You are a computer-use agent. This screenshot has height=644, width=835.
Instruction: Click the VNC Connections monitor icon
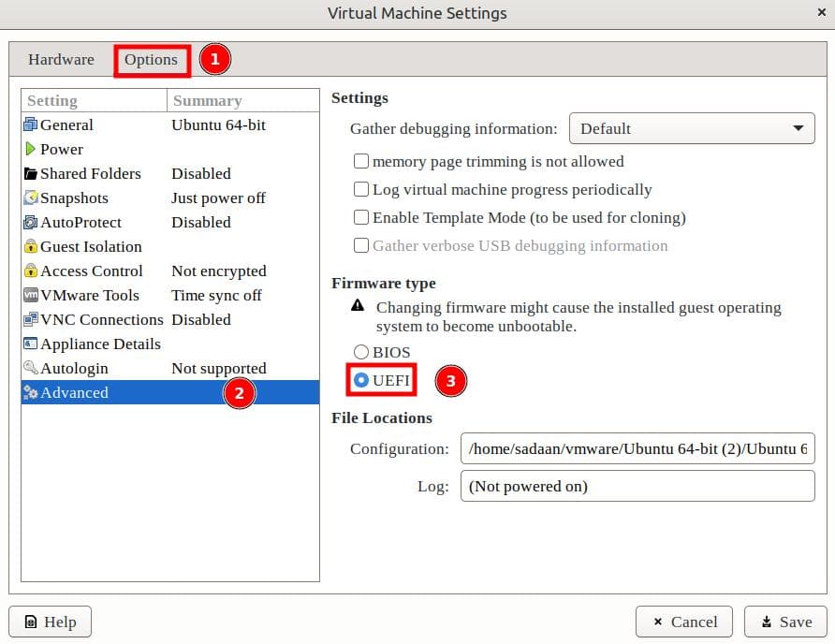(x=30, y=319)
